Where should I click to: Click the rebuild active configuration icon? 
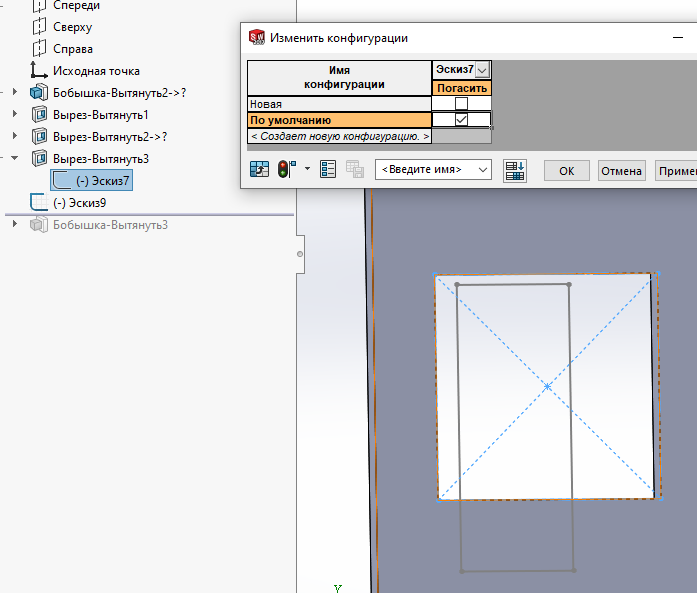(260, 170)
